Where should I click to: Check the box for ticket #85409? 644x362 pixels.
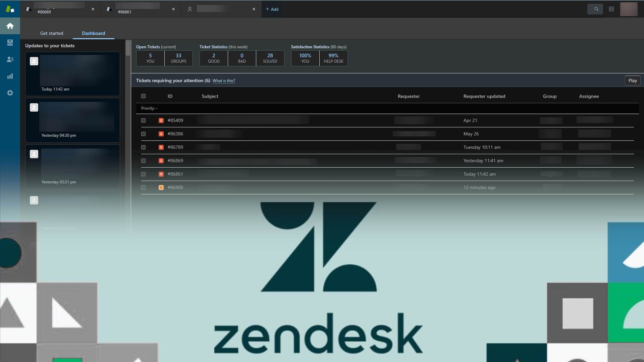144,120
